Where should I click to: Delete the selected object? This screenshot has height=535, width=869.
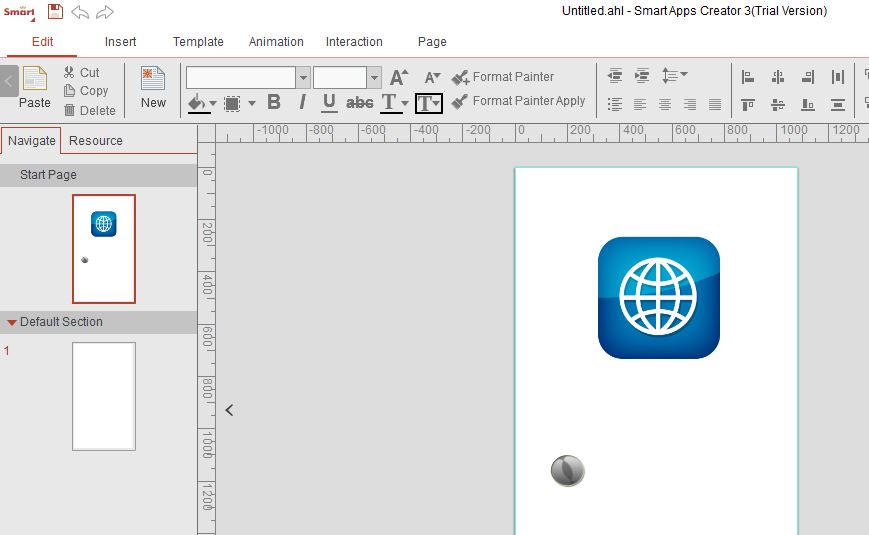[90, 110]
